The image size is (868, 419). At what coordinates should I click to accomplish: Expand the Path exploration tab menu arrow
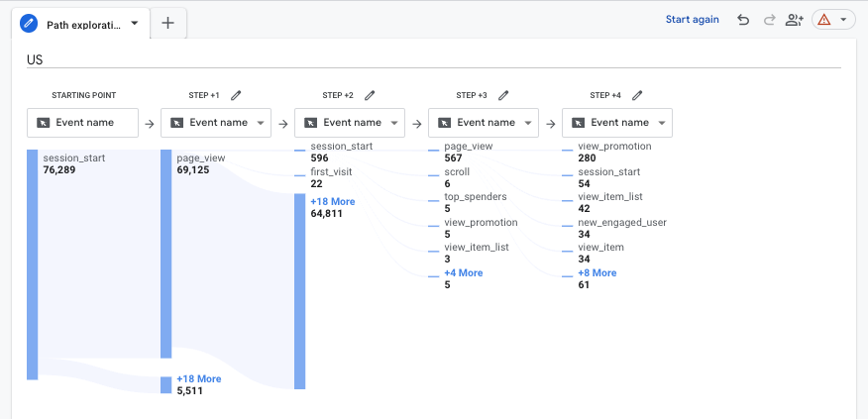(134, 23)
